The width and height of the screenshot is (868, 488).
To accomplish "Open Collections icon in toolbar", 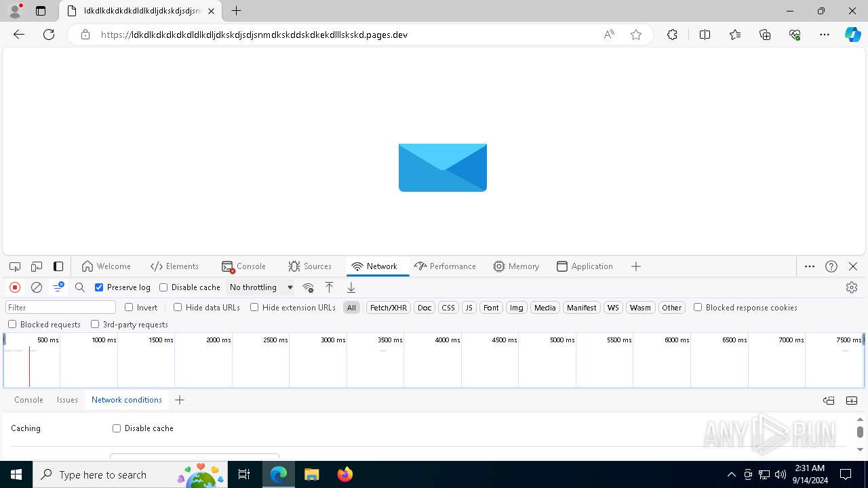I will (x=765, y=35).
